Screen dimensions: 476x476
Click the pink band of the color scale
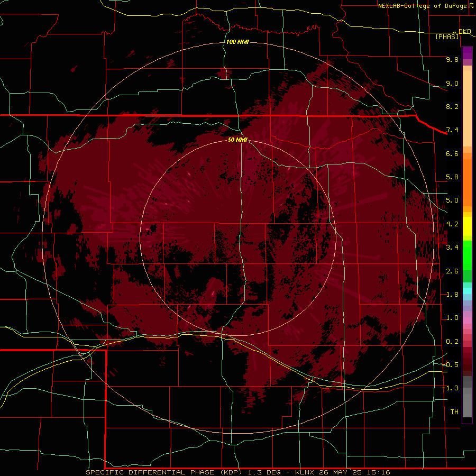[467, 321]
